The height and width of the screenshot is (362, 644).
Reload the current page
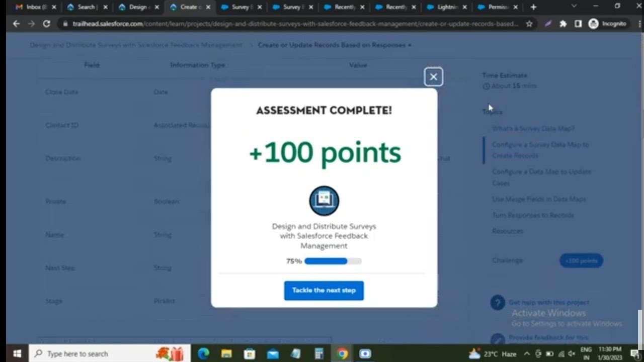coord(47,24)
